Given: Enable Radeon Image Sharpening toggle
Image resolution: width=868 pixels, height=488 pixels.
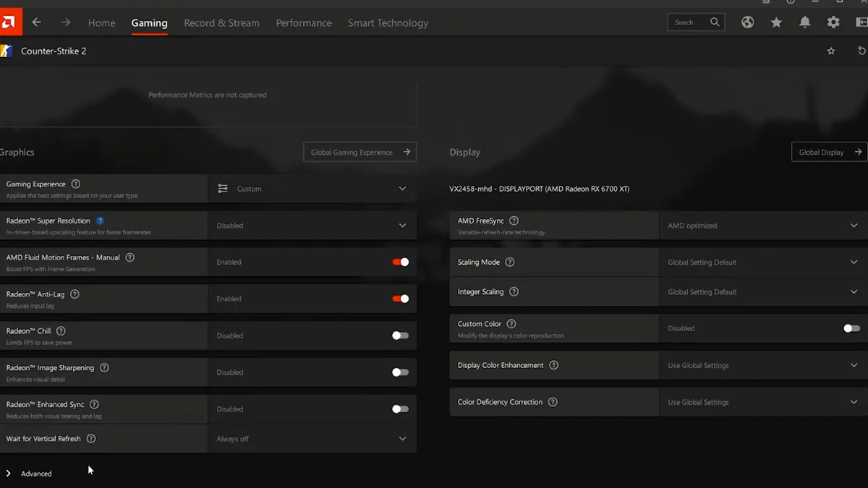Looking at the screenshot, I should pyautogui.click(x=400, y=372).
